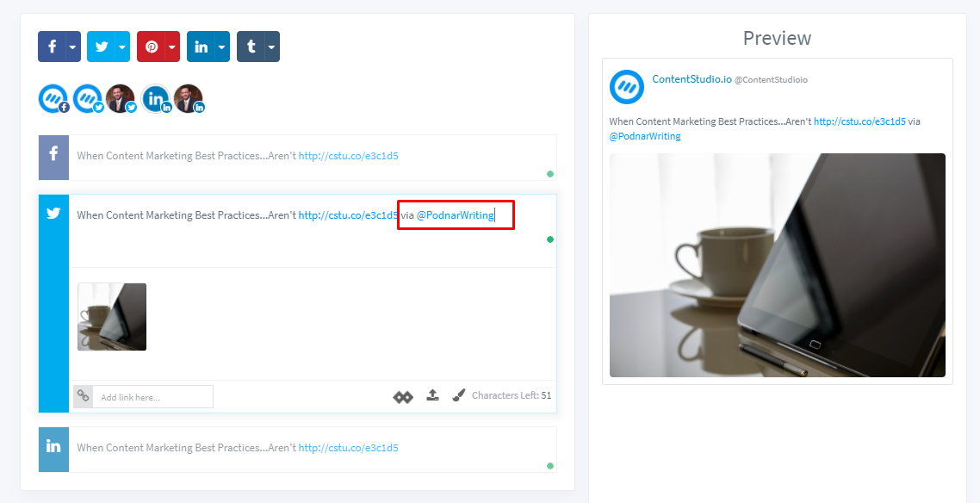
Task: Toggle the LinkedIn company page account
Action: point(155,97)
